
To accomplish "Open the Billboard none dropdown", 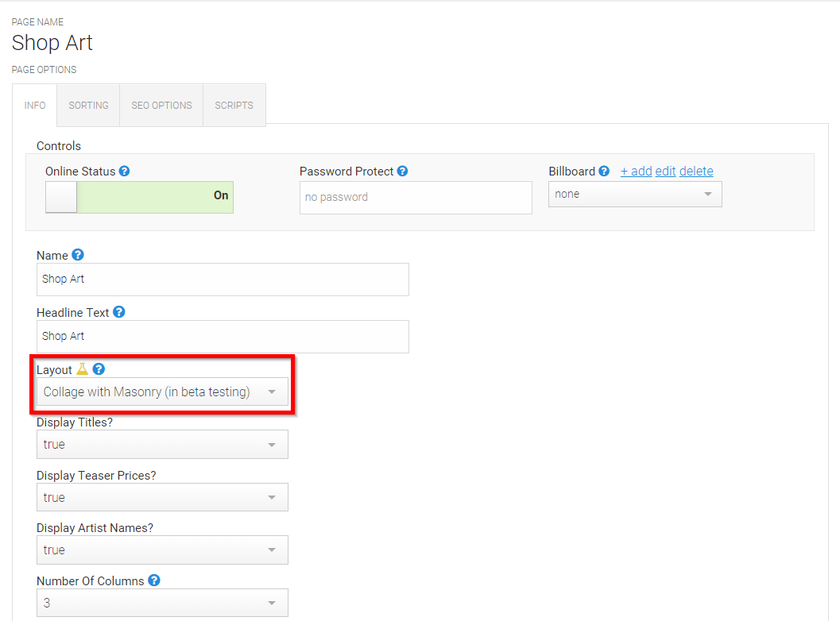I will pyautogui.click(x=635, y=195).
